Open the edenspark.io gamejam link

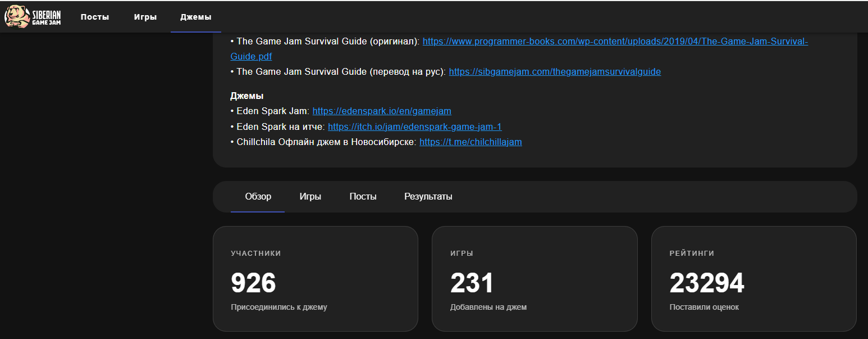tap(382, 111)
